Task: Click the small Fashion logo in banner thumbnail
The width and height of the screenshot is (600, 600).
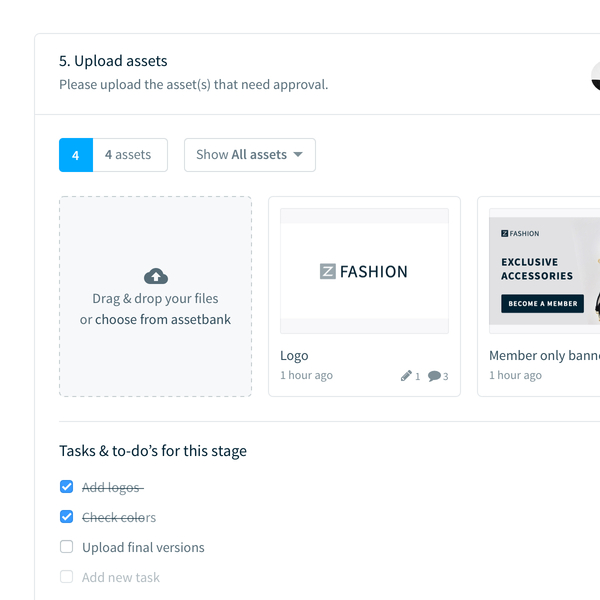Action: pos(520,233)
